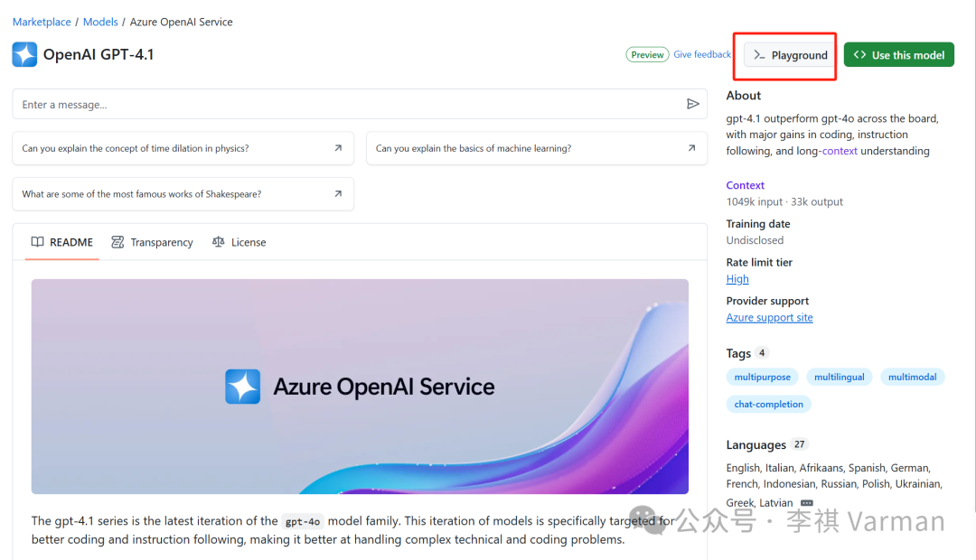The width and height of the screenshot is (976, 560).
Task: Click the Use this model button
Action: pyautogui.click(x=899, y=55)
